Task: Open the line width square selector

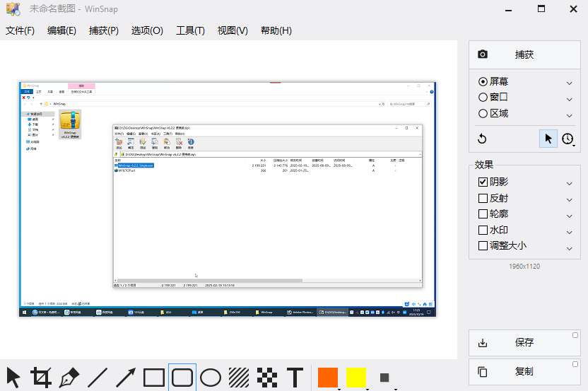Action: coord(384,378)
